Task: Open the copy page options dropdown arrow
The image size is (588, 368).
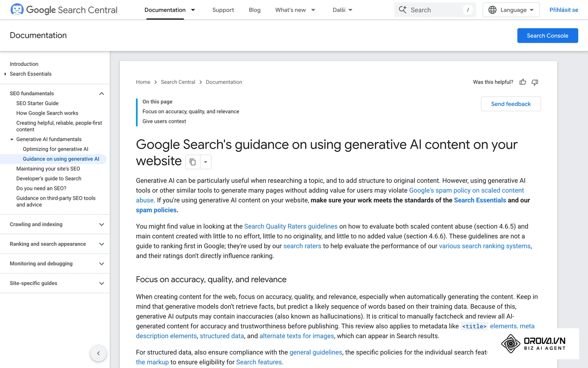Action: pos(206,162)
